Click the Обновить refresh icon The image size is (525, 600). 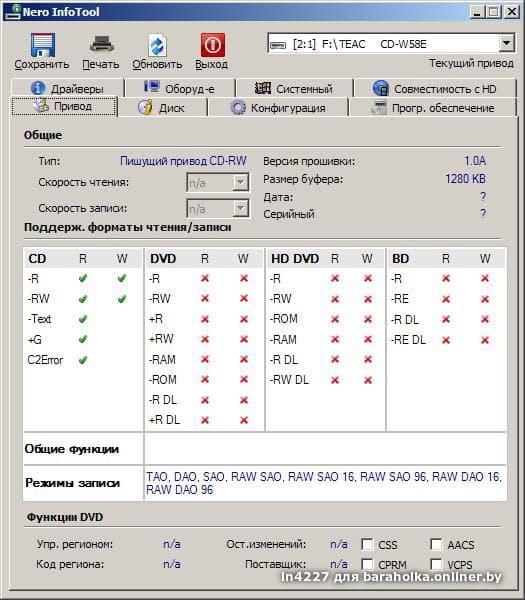coord(157,45)
